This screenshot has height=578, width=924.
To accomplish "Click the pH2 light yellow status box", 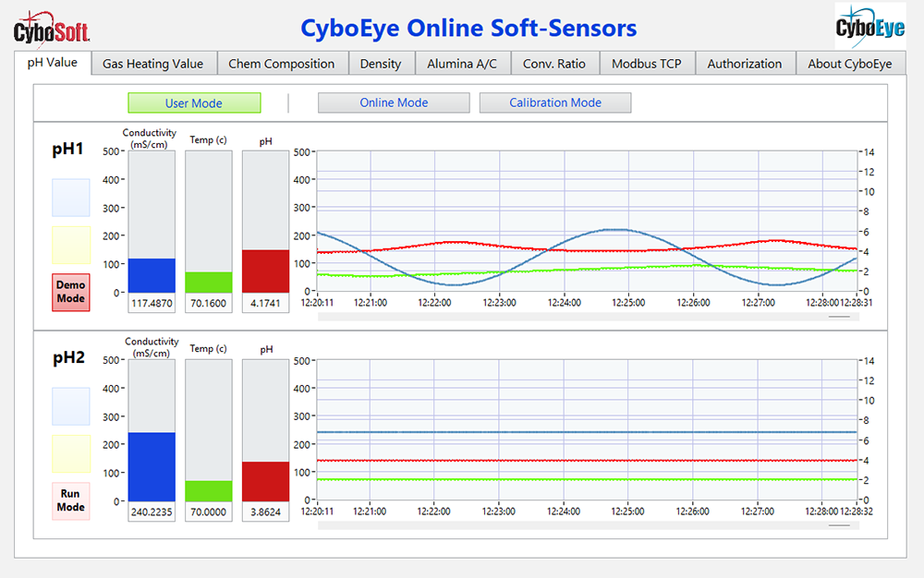I will tap(71, 453).
